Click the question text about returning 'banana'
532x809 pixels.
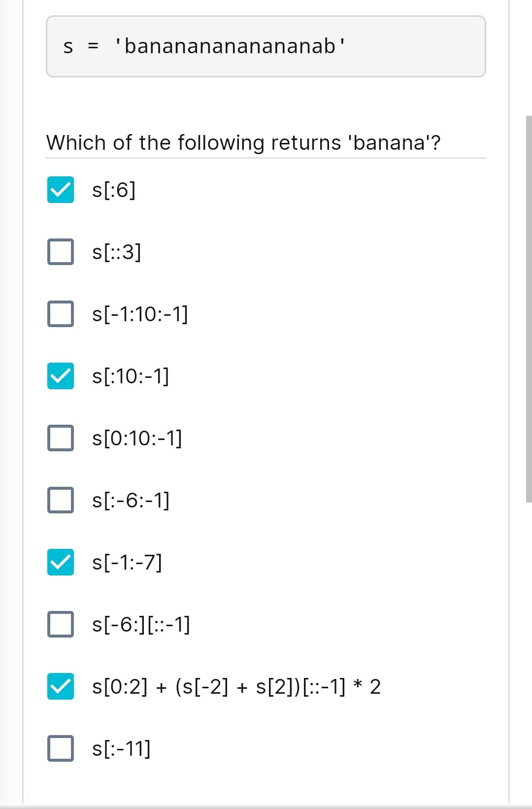coord(243,143)
